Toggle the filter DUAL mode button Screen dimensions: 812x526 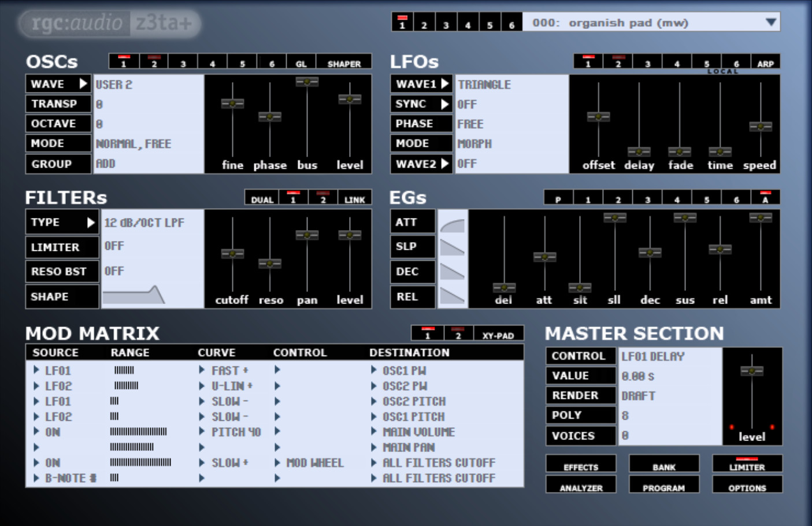coord(262,198)
